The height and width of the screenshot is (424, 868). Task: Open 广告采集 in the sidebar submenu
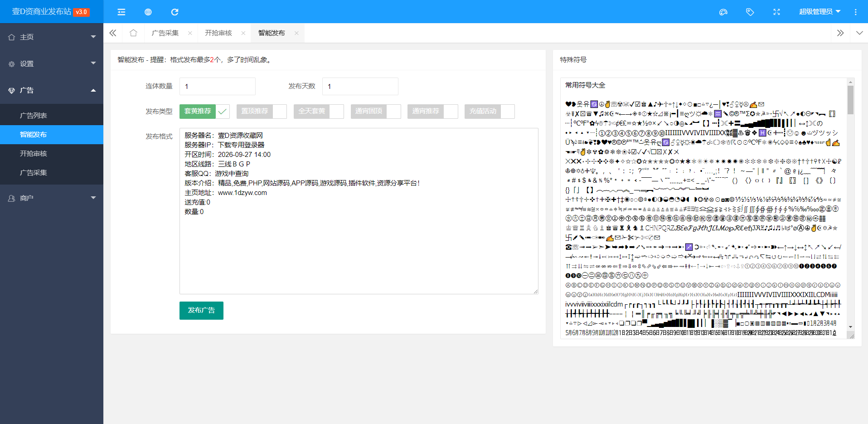tap(52, 172)
